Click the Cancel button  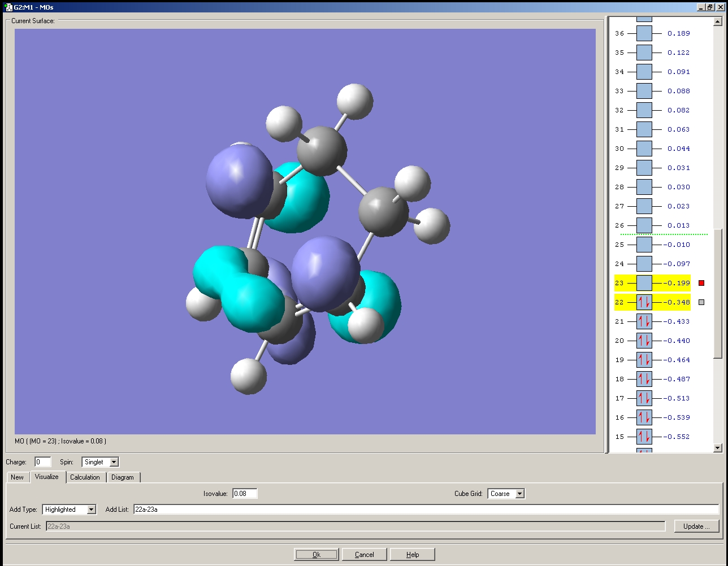pos(365,554)
